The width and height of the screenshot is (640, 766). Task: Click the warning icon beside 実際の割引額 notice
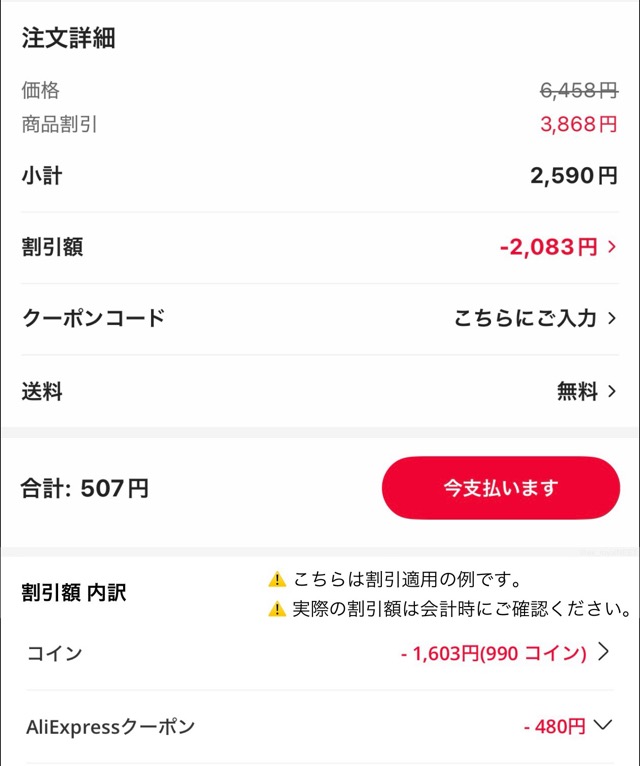click(277, 609)
